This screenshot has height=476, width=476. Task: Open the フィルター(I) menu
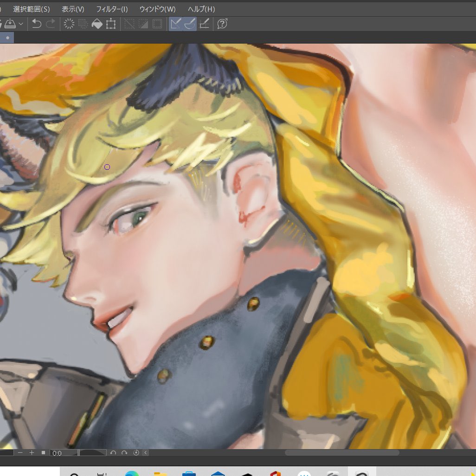[x=112, y=9]
